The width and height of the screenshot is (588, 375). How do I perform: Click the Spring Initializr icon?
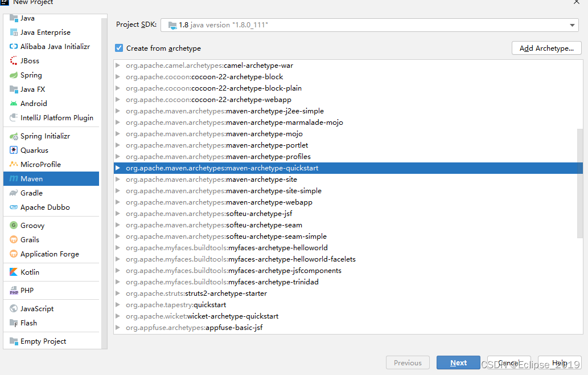tap(14, 136)
